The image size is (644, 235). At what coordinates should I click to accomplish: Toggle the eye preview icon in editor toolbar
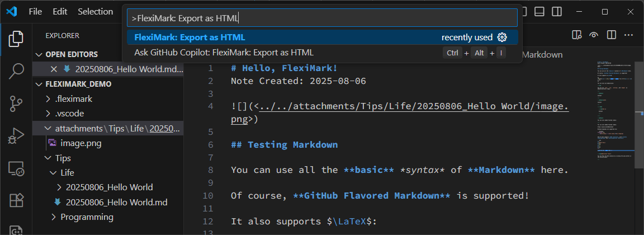pos(594,35)
